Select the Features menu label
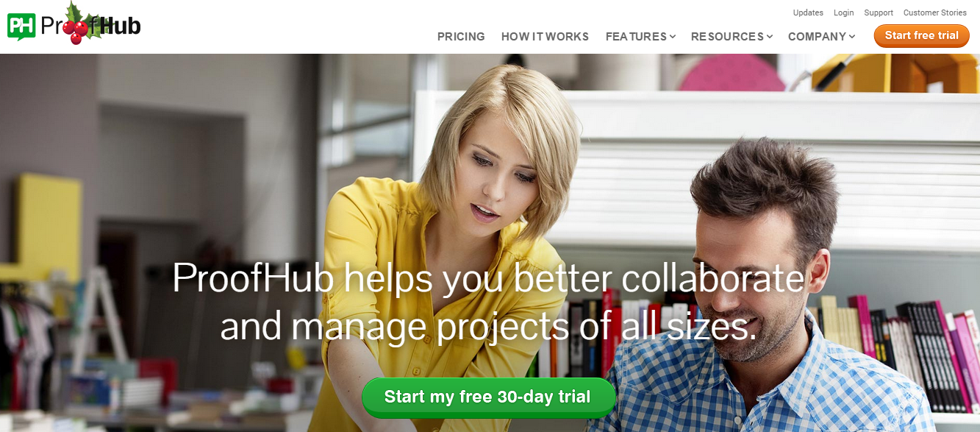Screen dimensions: 980x432 coord(636,37)
